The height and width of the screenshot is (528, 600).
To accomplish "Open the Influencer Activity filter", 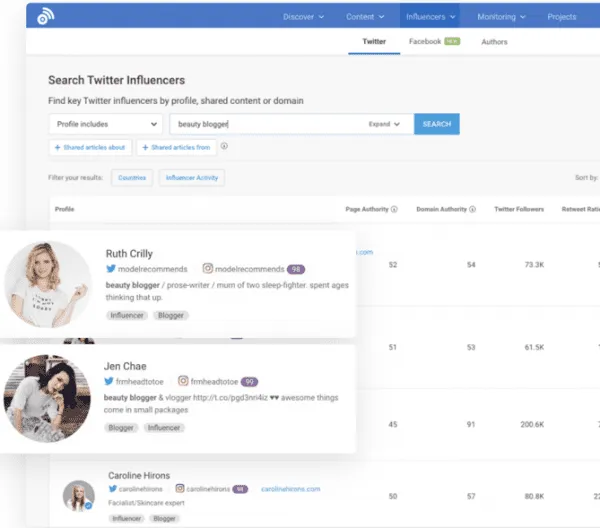I will coord(192,178).
